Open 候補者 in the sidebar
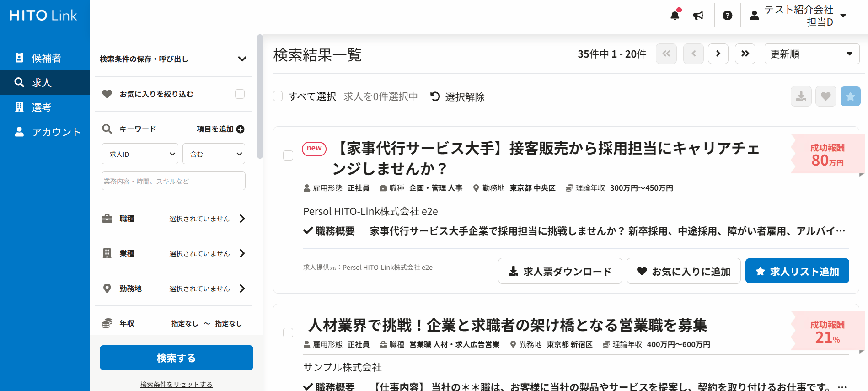 pos(45,58)
